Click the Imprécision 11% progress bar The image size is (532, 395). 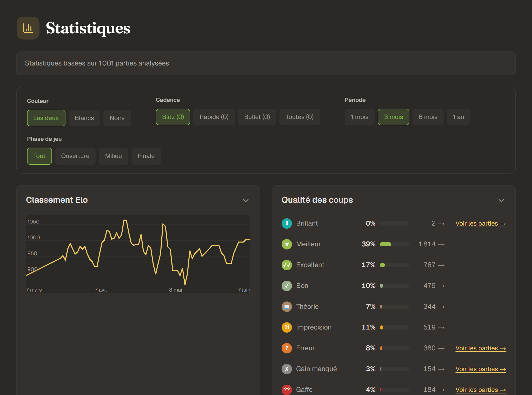[x=395, y=327]
